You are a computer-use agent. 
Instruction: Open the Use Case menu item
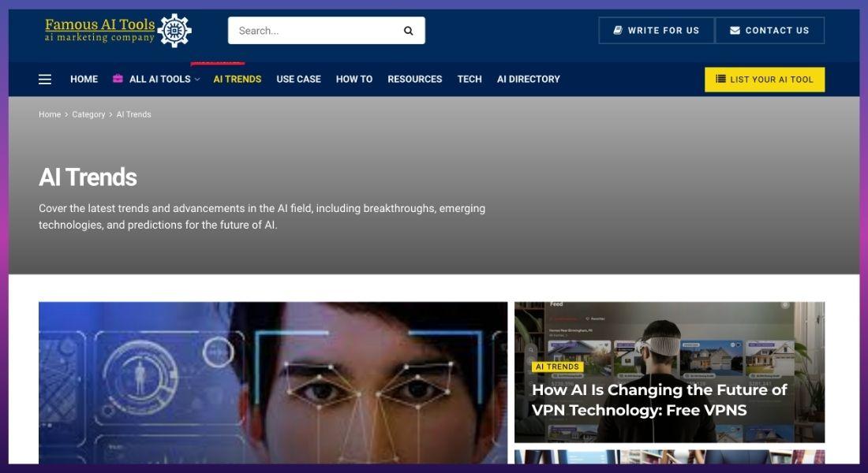pyautogui.click(x=298, y=80)
